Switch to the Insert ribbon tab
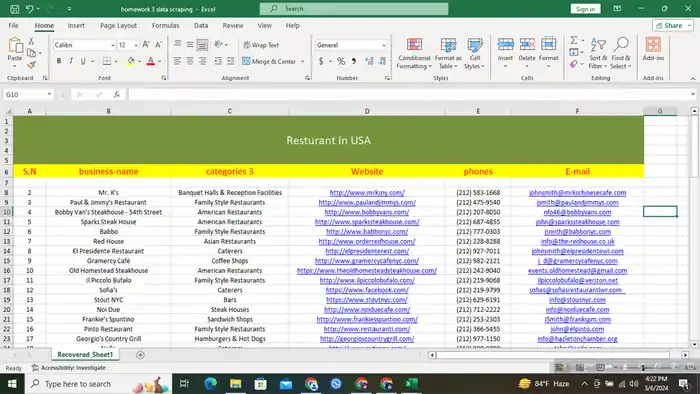 click(x=76, y=25)
